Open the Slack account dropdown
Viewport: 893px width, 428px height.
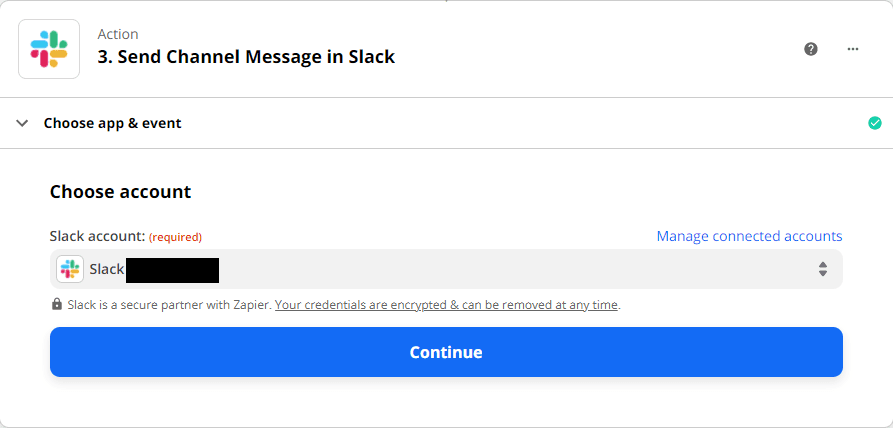(446, 269)
